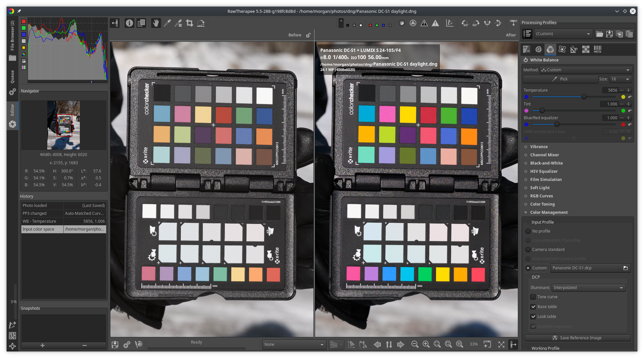Click the Temperature slider handle
Viewport: 644px width, 358px height.
point(584,97)
